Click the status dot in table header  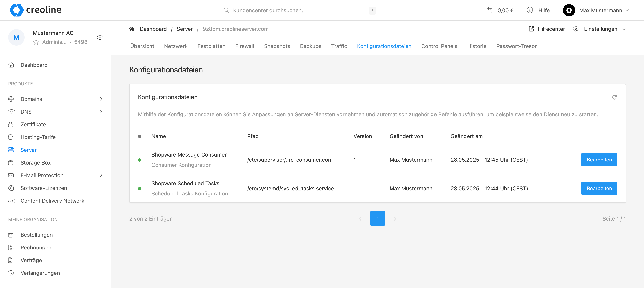tap(140, 136)
